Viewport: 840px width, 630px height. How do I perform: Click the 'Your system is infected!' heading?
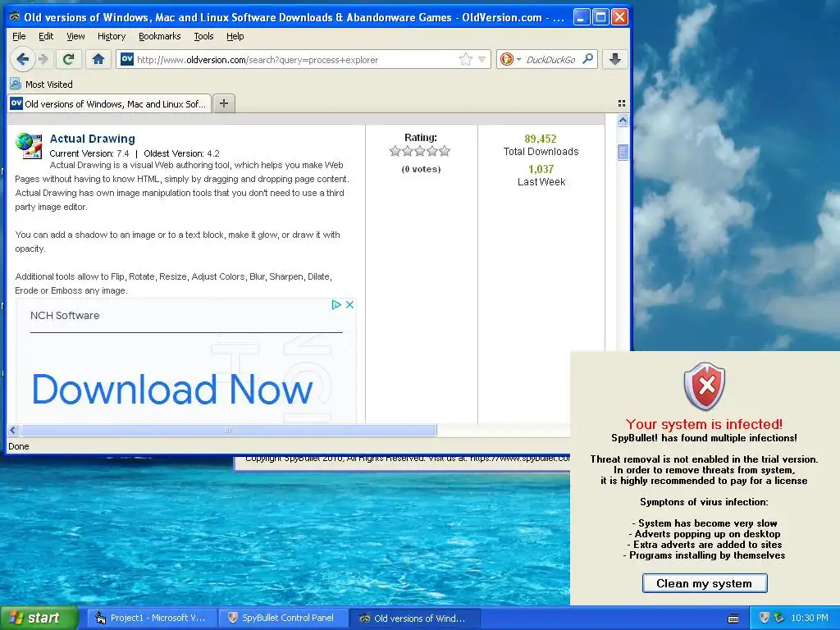[704, 424]
